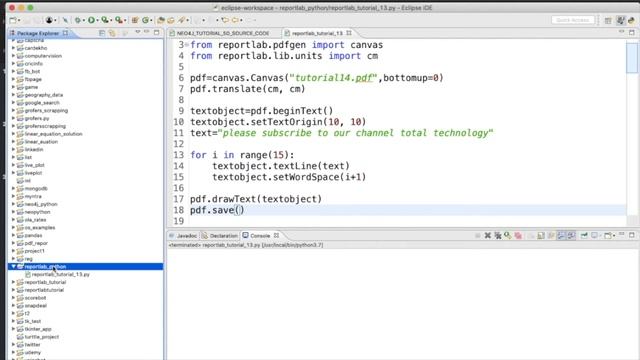The height and width of the screenshot is (360, 640).
Task: Expand the computervision project
Action: click(13, 56)
